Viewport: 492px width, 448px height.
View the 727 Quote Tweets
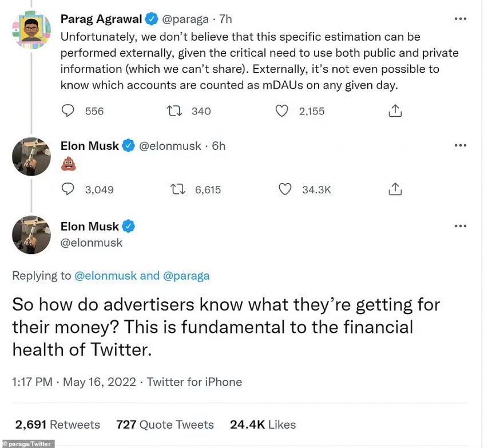[165, 425]
